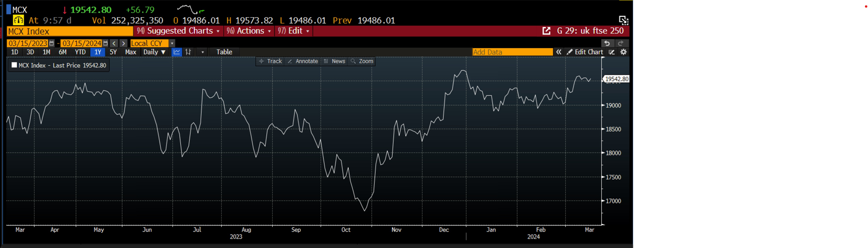Screen dimensions: 868x248
Task: Redo the chart change
Action: pos(621,44)
